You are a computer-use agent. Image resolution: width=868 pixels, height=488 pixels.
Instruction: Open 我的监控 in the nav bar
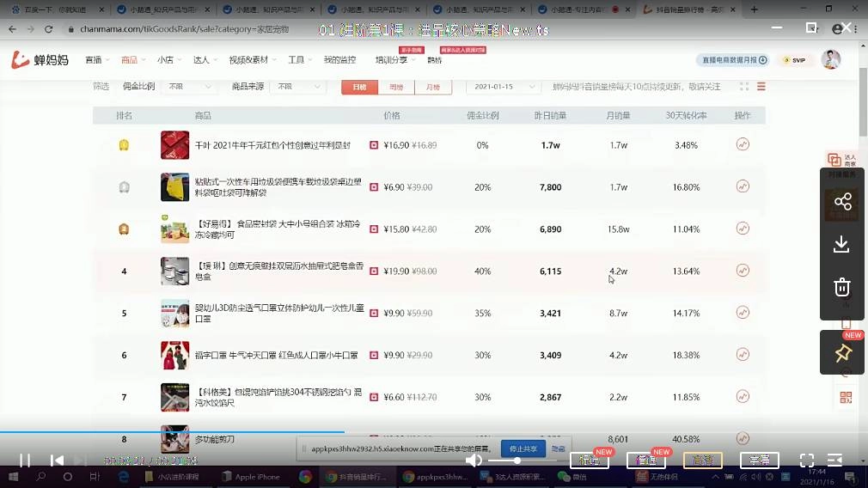coord(339,60)
